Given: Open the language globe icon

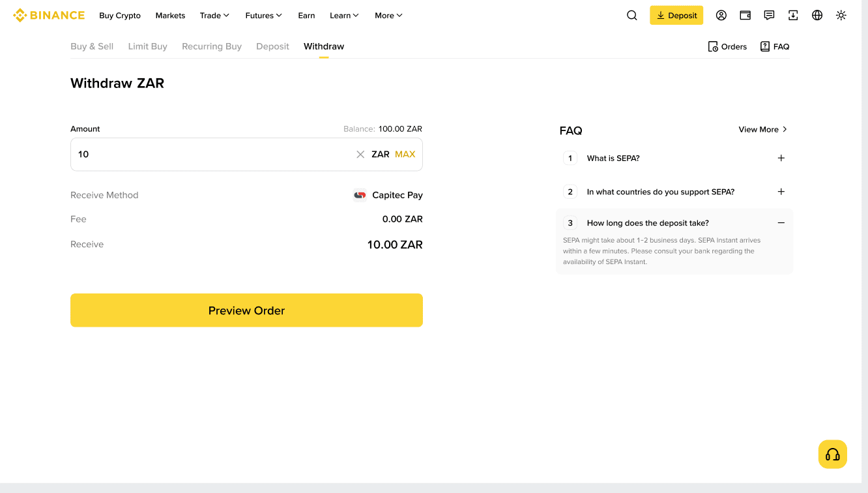Looking at the screenshot, I should (x=817, y=16).
